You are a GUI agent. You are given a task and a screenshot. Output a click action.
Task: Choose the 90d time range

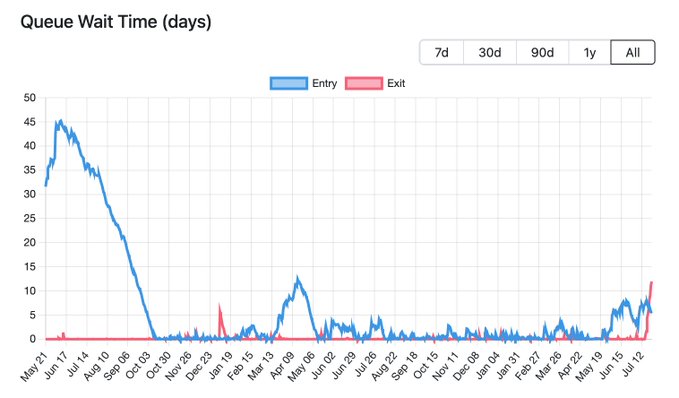542,52
